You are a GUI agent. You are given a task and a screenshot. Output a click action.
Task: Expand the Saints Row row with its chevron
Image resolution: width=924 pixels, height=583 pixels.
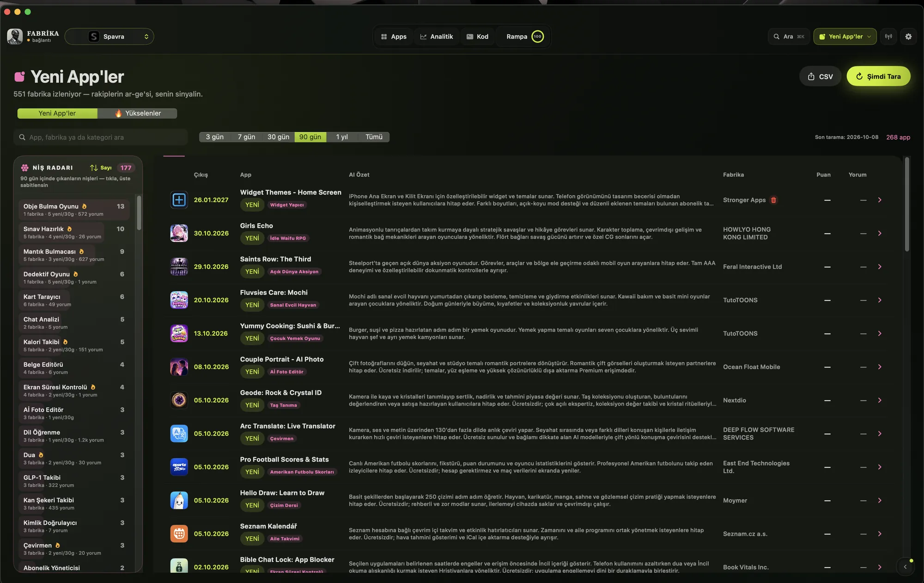pyautogui.click(x=880, y=267)
